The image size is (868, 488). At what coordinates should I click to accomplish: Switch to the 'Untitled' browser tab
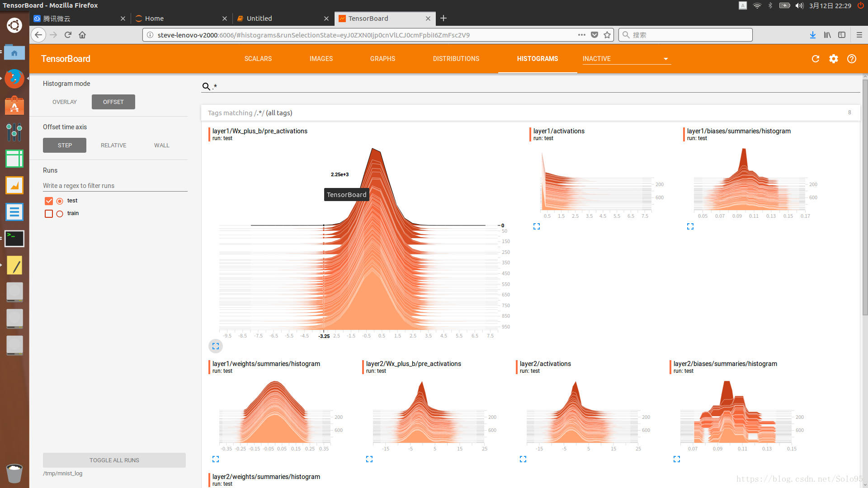(283, 19)
